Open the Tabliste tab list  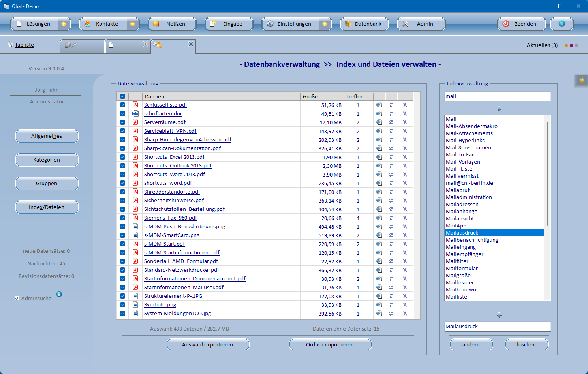(24, 45)
